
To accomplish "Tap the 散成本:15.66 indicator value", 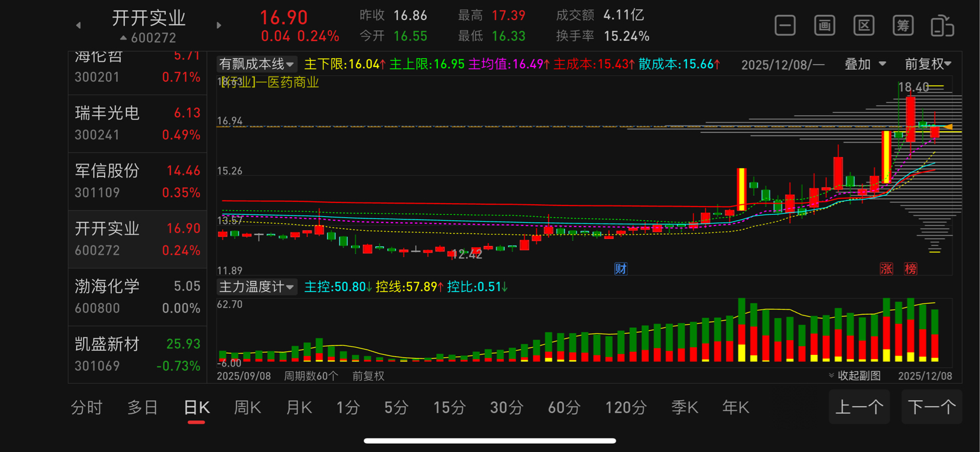I will coord(680,64).
